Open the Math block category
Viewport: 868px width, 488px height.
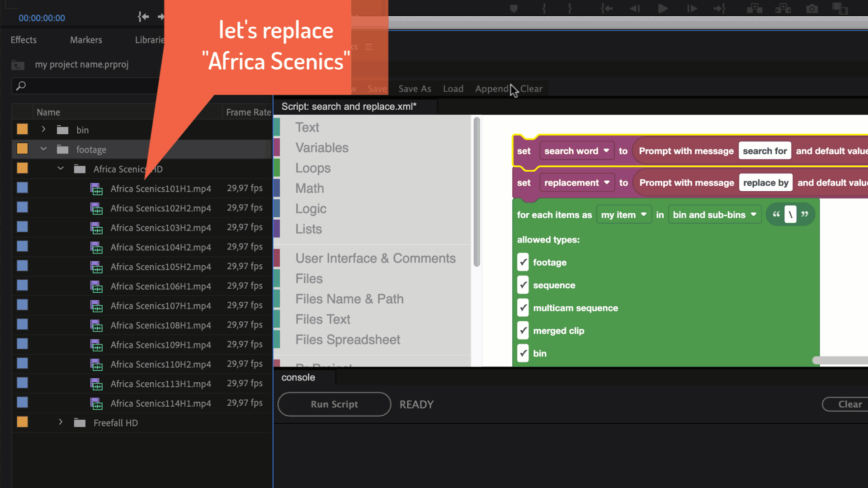point(310,188)
